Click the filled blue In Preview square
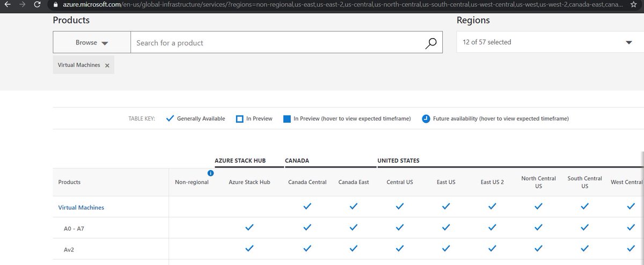 point(287,119)
